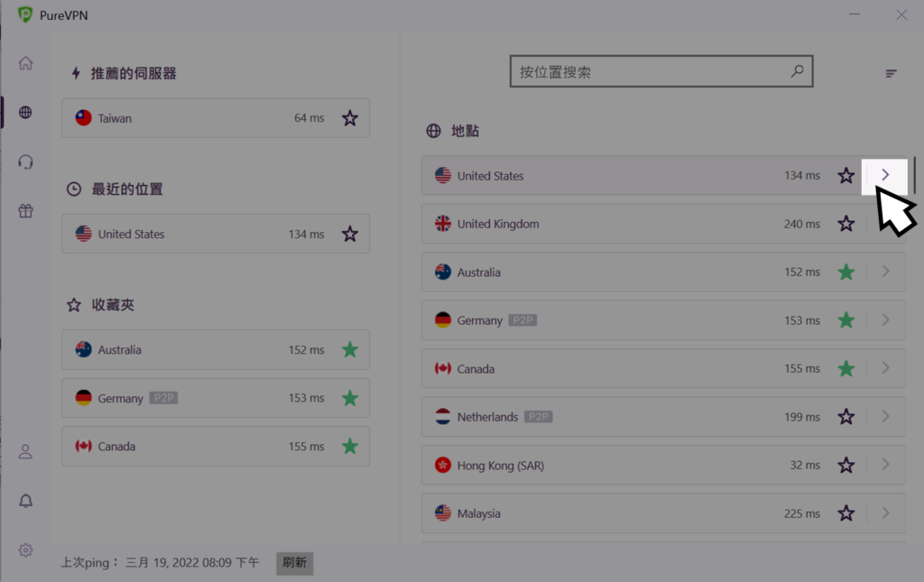Viewport: 924px width, 582px height.
Task: Open the bell notifications sidebar icon
Action: [25, 501]
